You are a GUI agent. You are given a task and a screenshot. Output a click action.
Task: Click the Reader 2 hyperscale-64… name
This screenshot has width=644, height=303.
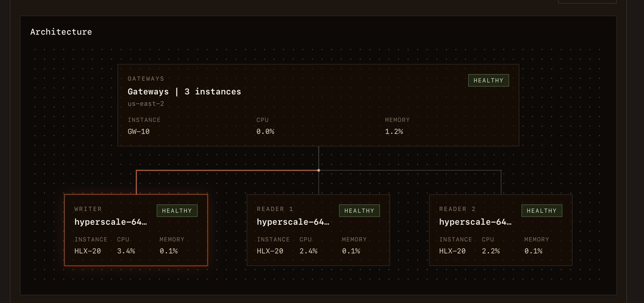coord(475,222)
